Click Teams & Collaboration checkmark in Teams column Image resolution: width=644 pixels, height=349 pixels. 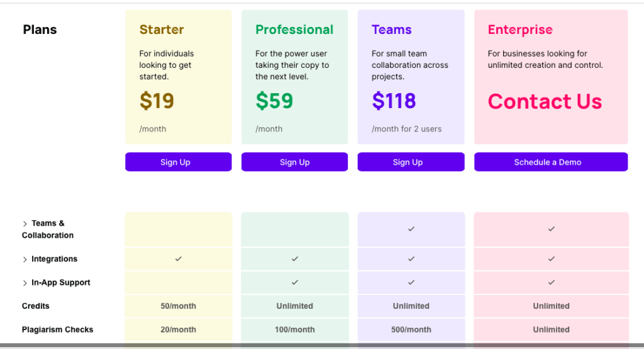(x=411, y=229)
